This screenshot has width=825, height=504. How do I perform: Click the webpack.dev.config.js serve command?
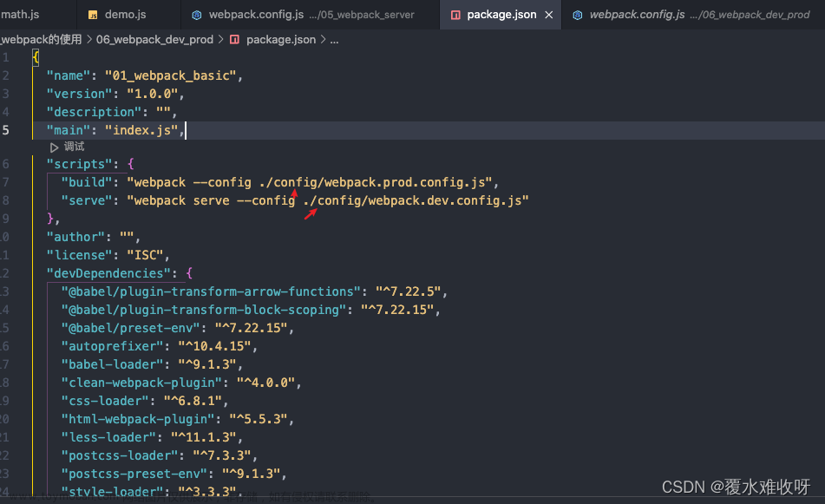[327, 201]
